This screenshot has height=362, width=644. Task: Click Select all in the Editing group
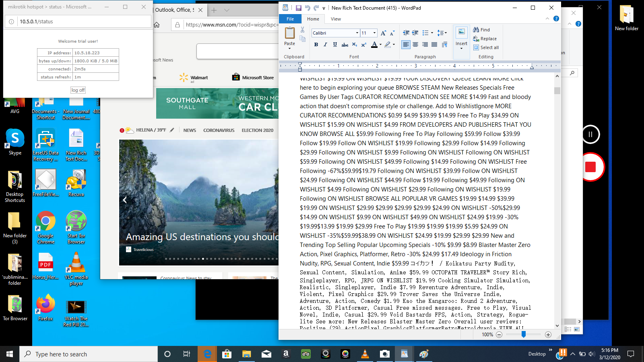(486, 47)
